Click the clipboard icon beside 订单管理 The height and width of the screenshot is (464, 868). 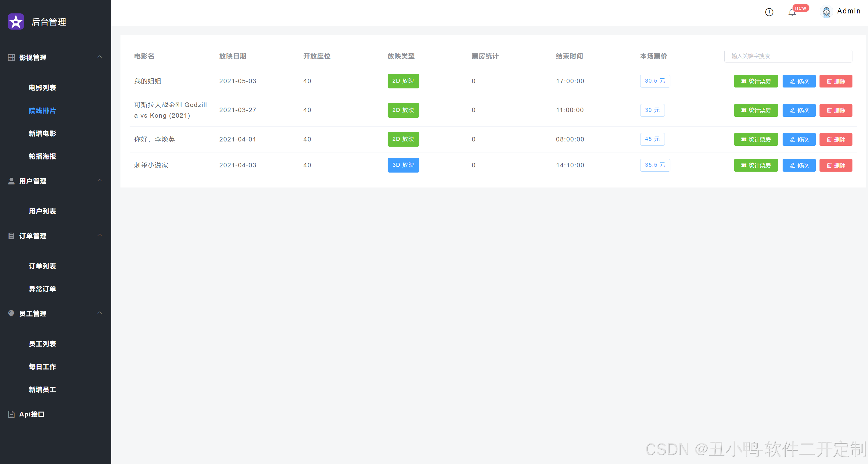click(11, 236)
